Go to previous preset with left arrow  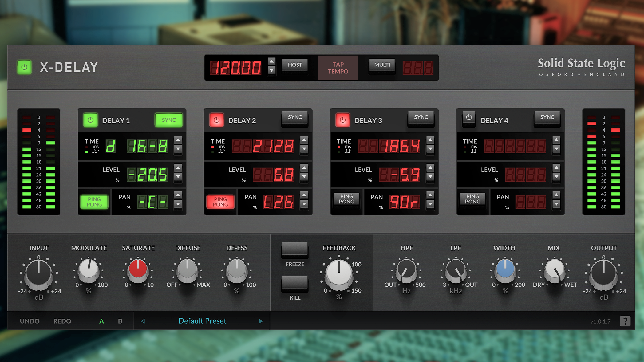click(143, 321)
